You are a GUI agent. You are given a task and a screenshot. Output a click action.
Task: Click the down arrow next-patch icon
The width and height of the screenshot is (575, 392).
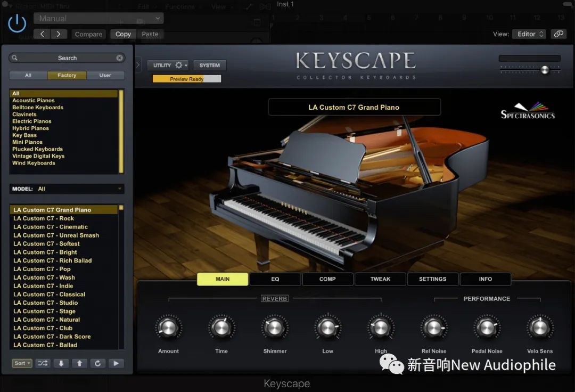point(61,363)
